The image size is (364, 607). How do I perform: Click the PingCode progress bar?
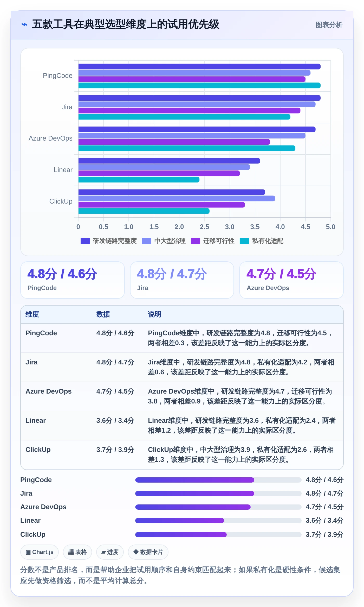[218, 480]
